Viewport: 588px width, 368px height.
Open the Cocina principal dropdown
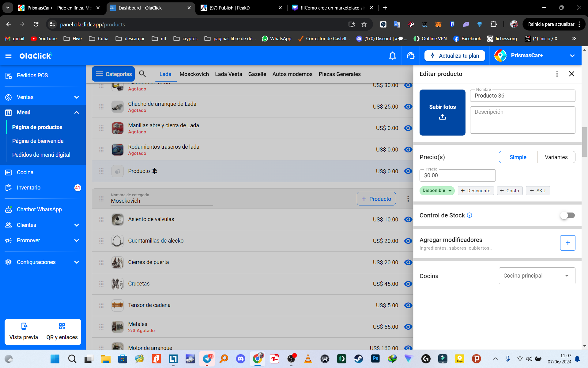[x=537, y=276]
